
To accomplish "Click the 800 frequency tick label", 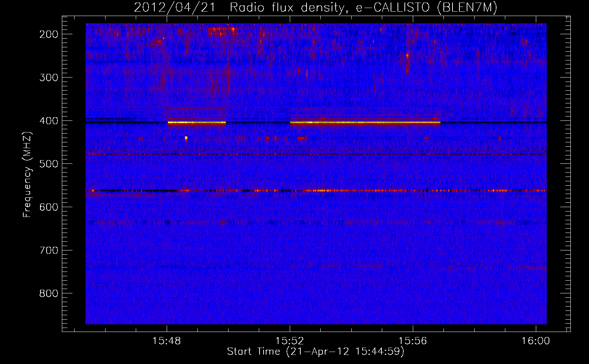I will [x=48, y=293].
